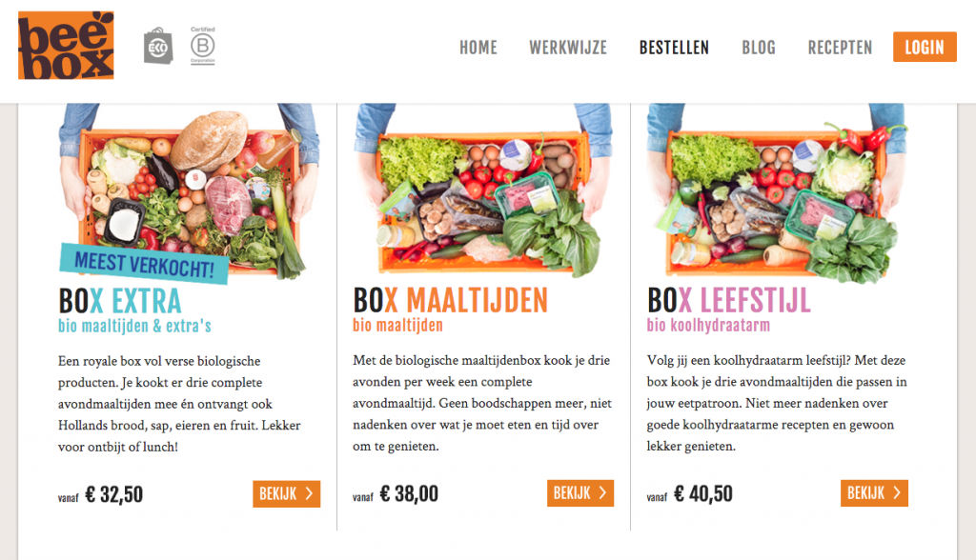View the Box Extra product image

[190, 190]
